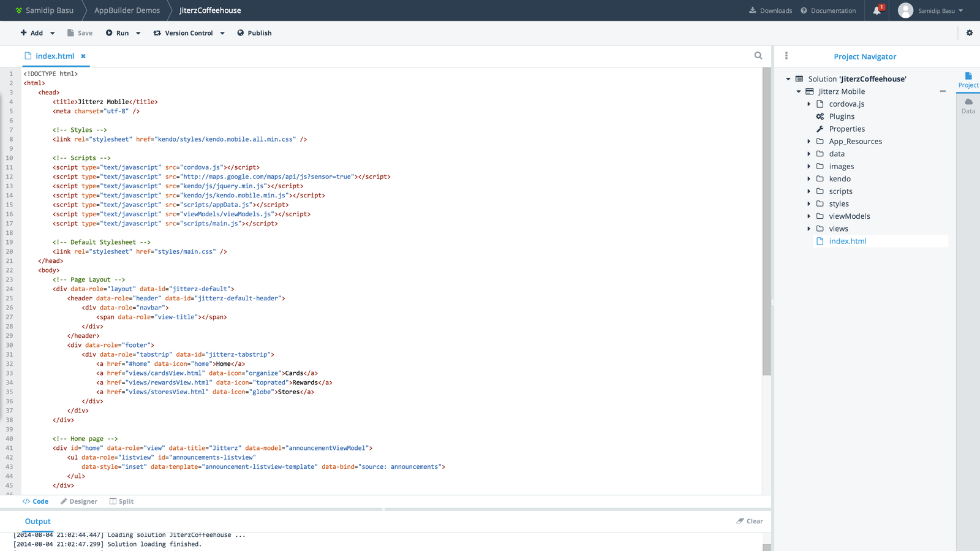The height and width of the screenshot is (551, 980).
Task: Expand the images folder
Action: click(x=809, y=166)
